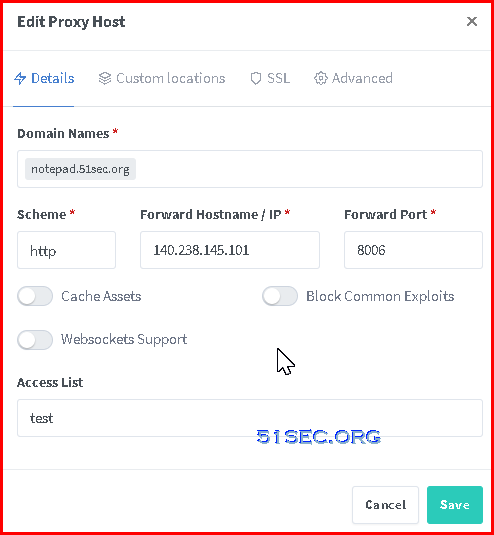This screenshot has height=535, width=494.
Task: Enable Websockets Support switch
Action: tap(35, 339)
